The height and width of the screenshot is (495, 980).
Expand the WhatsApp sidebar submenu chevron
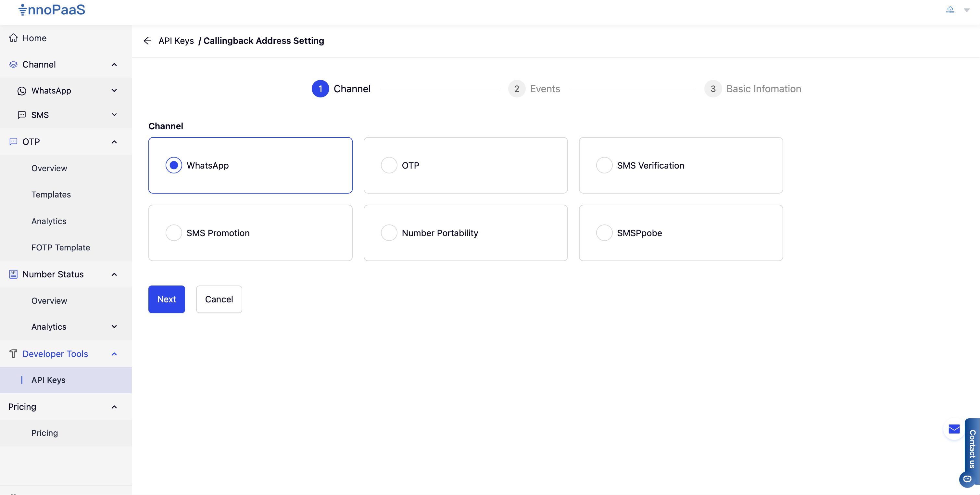click(114, 91)
